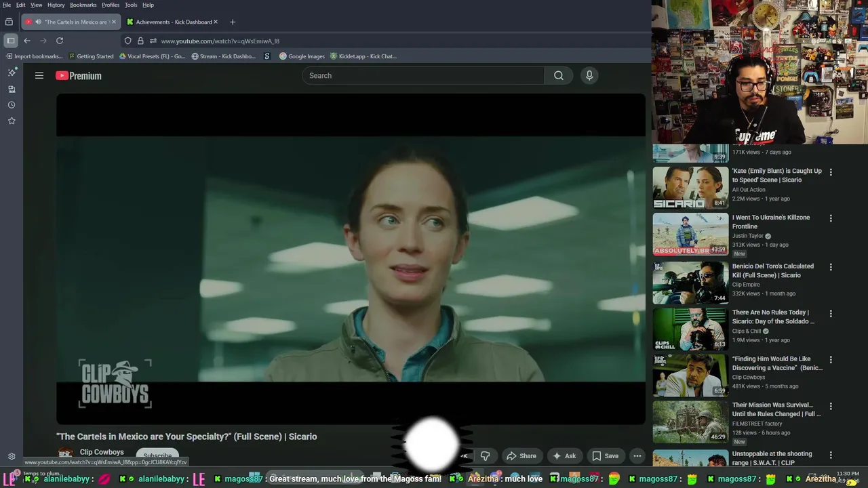Image resolution: width=868 pixels, height=488 pixels.
Task: Open options menu for Discovering a Vaccine video
Action: [831, 360]
